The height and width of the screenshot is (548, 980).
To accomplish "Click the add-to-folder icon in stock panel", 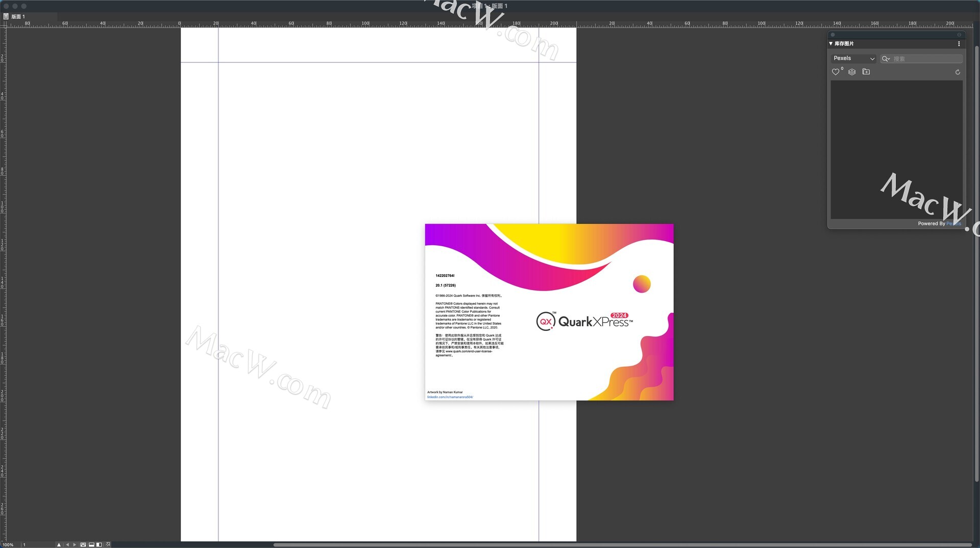I will click(866, 72).
